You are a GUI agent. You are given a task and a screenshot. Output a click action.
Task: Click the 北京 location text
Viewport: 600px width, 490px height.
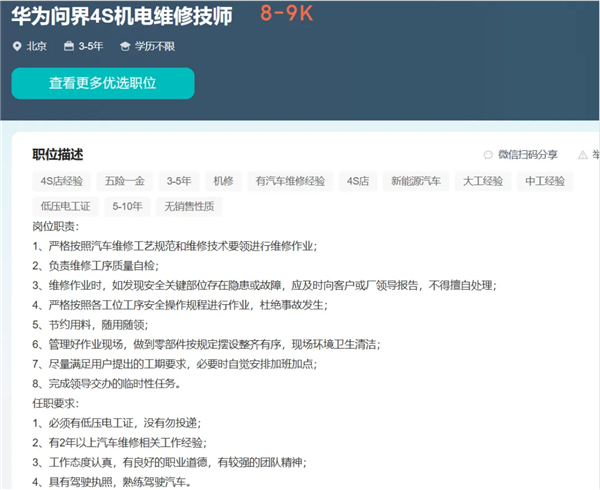click(x=36, y=46)
